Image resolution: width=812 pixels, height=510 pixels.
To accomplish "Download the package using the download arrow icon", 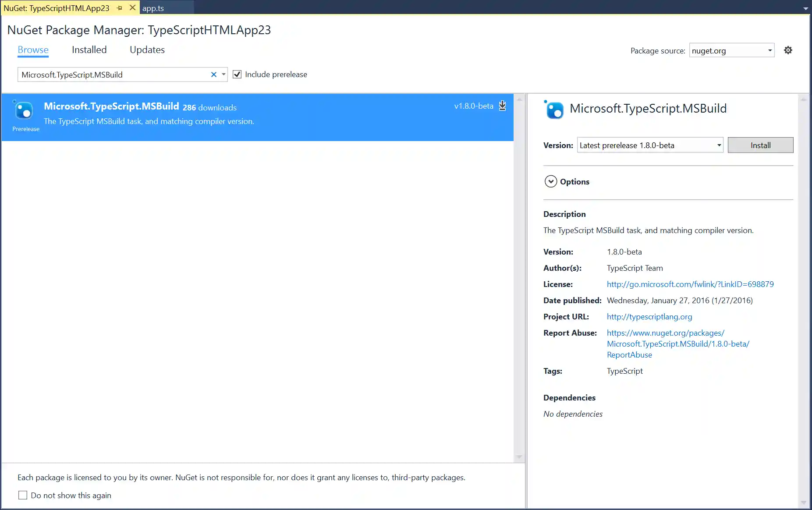I will click(x=502, y=106).
